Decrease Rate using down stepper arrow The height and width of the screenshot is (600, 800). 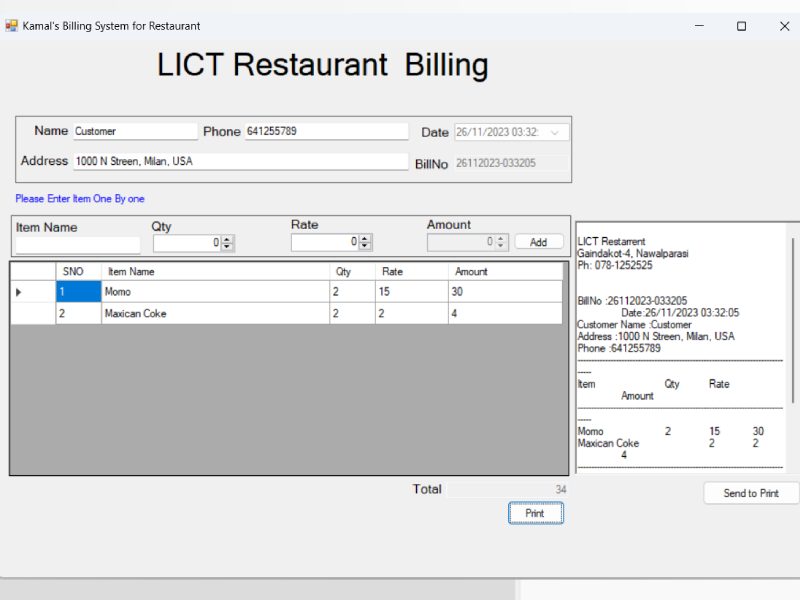tap(365, 246)
